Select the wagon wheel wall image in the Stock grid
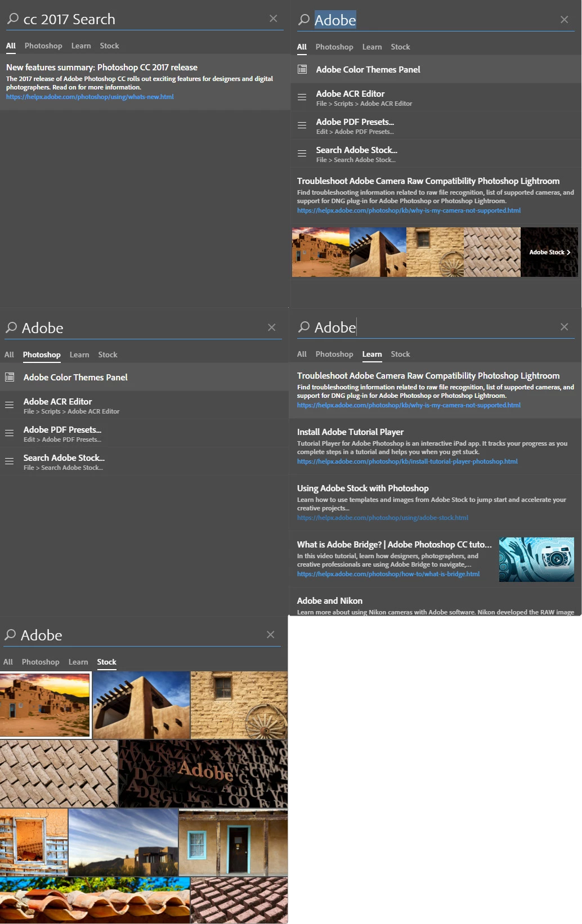Screen dimensions: 582x924 tap(239, 705)
